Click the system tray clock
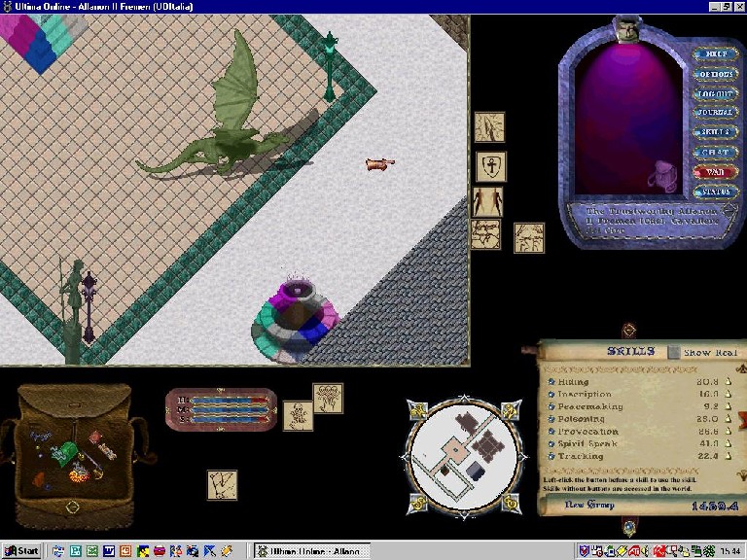The width and height of the screenshot is (747, 560). point(729,551)
